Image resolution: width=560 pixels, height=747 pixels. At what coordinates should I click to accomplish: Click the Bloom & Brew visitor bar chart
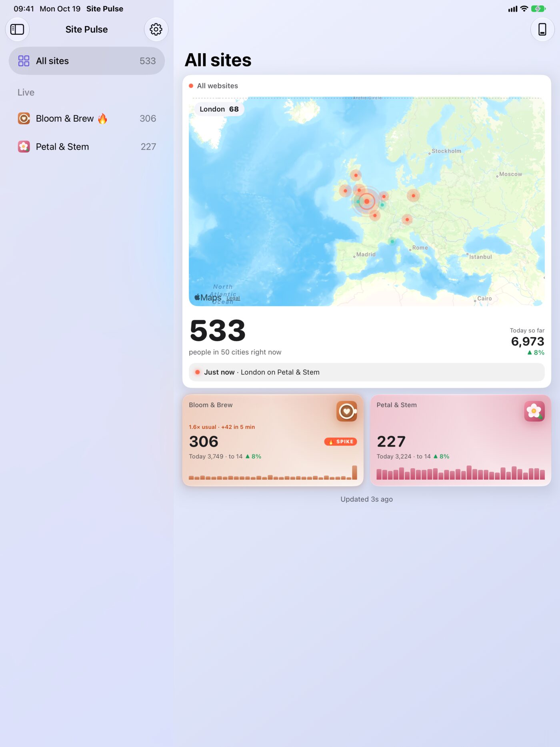tap(273, 473)
